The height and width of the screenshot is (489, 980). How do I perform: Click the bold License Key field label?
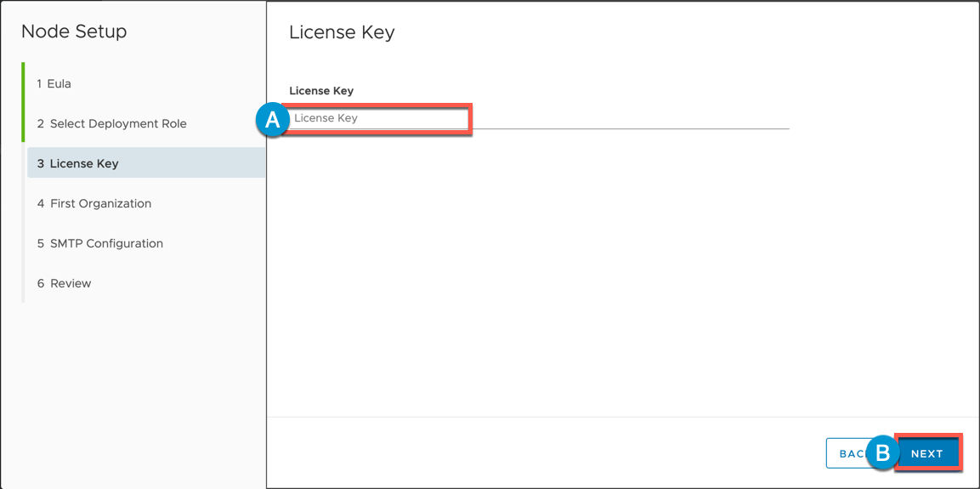coord(321,91)
